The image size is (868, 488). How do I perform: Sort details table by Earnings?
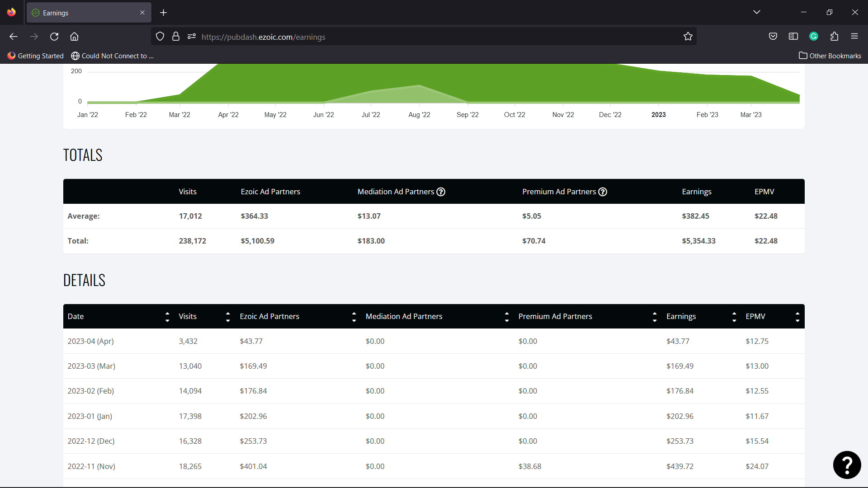pos(734,317)
